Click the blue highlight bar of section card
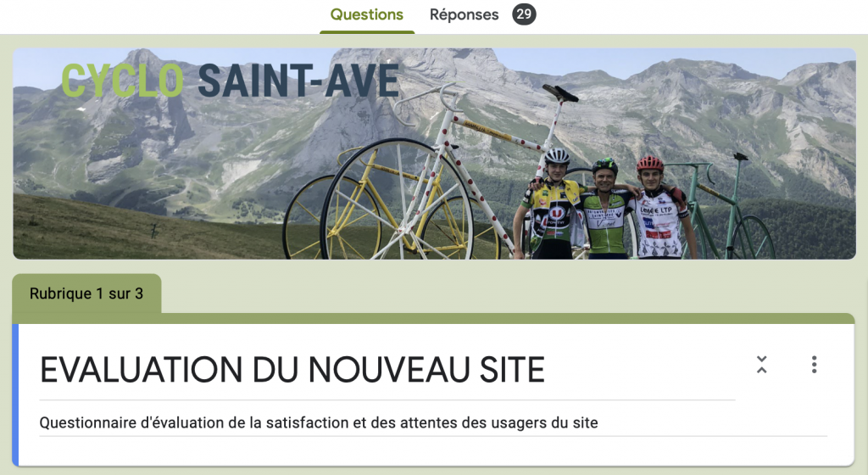The width and height of the screenshot is (868, 475). 15,395
